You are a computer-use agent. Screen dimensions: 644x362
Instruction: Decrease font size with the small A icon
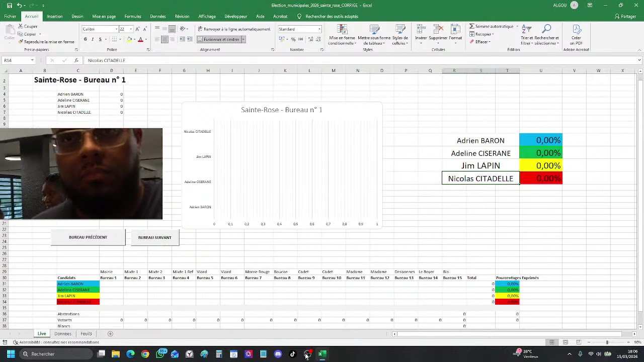(145, 29)
